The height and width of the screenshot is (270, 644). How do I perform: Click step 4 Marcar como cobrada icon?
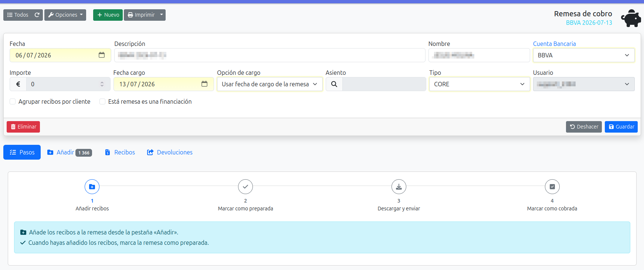(x=552, y=187)
